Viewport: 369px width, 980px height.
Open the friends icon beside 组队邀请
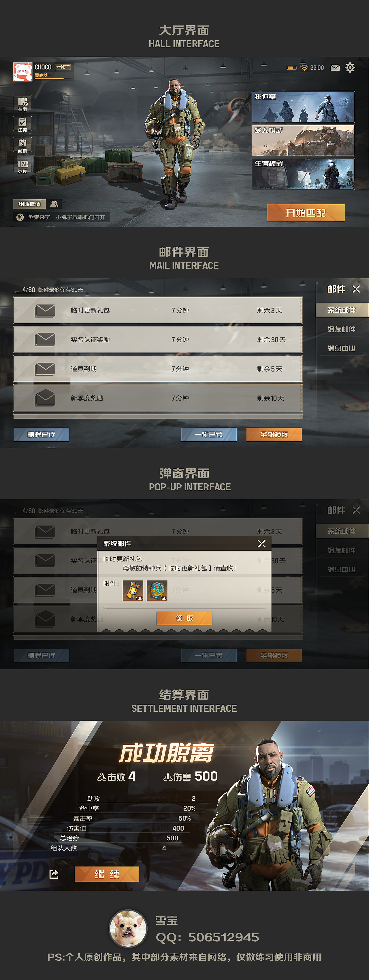(54, 204)
